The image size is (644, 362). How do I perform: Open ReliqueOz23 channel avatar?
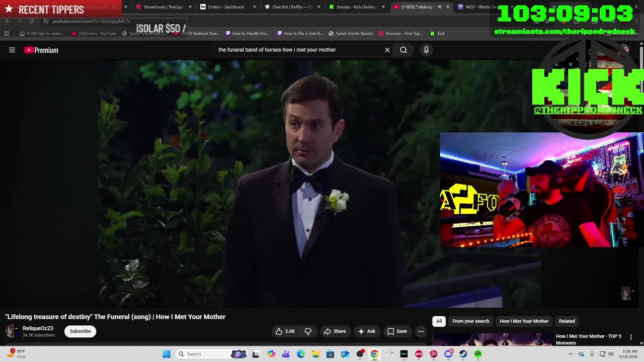(x=12, y=331)
